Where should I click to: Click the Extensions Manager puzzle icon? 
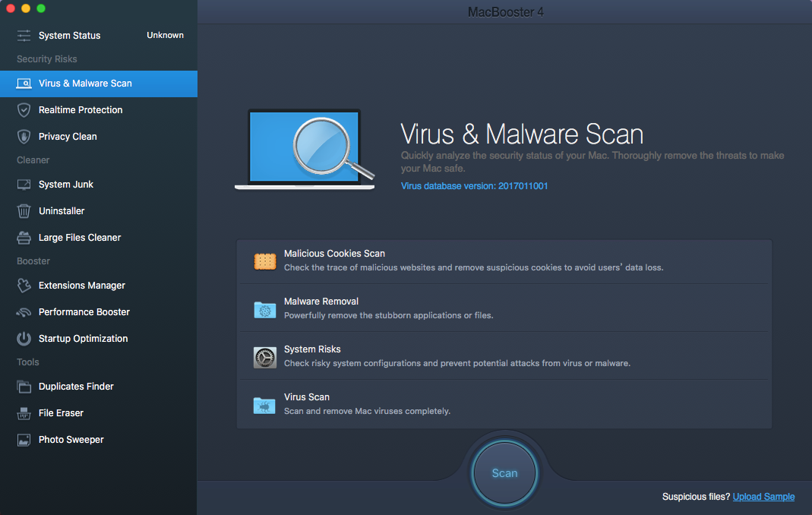(x=24, y=286)
